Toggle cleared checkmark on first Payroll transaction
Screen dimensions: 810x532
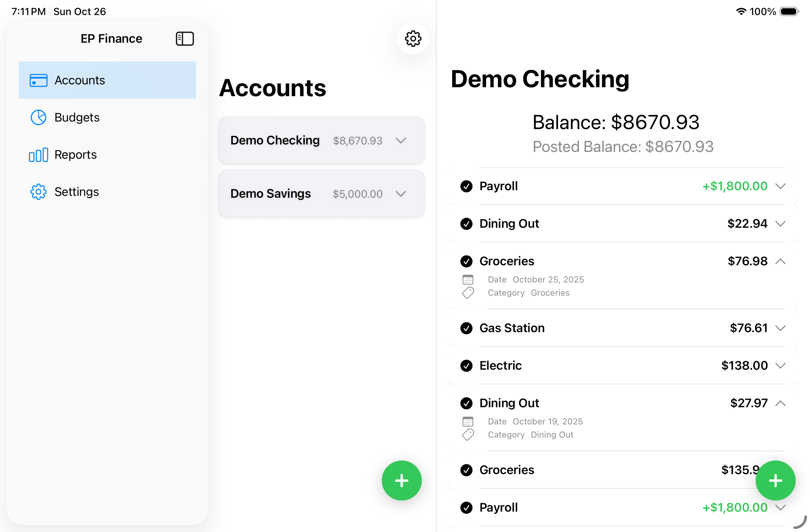[466, 186]
